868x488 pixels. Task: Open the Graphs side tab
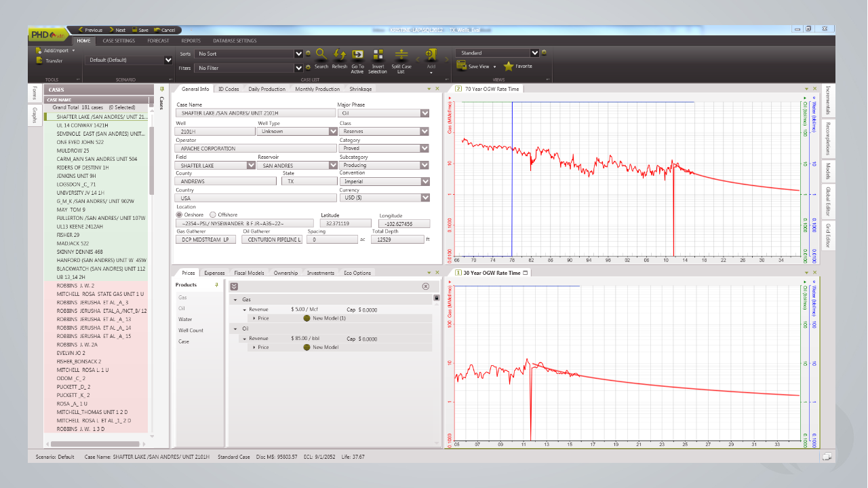tap(34, 115)
